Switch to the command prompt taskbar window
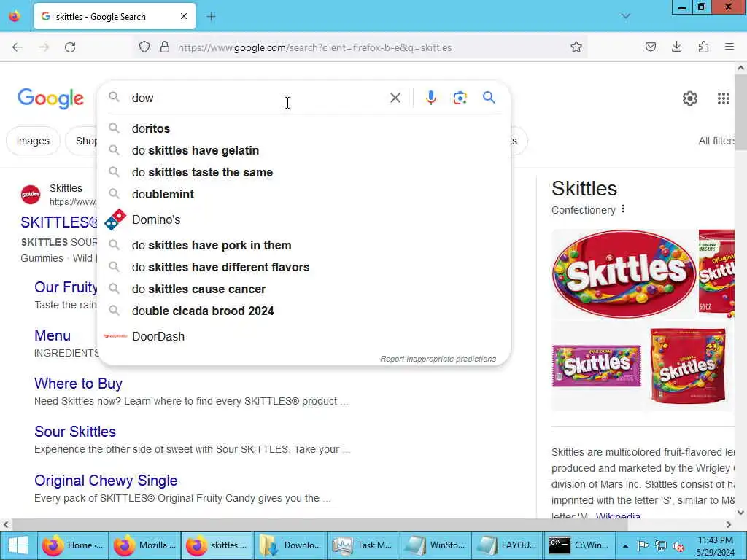The width and height of the screenshot is (747, 560). [578, 545]
